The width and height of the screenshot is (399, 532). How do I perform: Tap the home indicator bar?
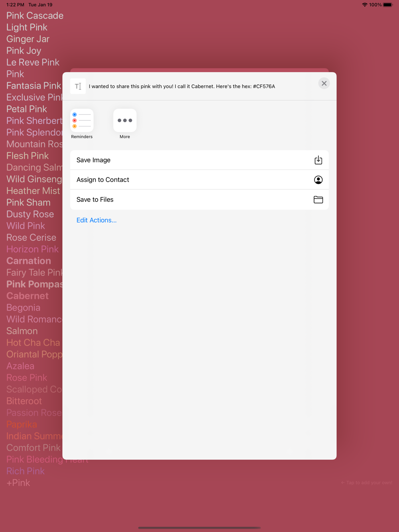click(199, 528)
